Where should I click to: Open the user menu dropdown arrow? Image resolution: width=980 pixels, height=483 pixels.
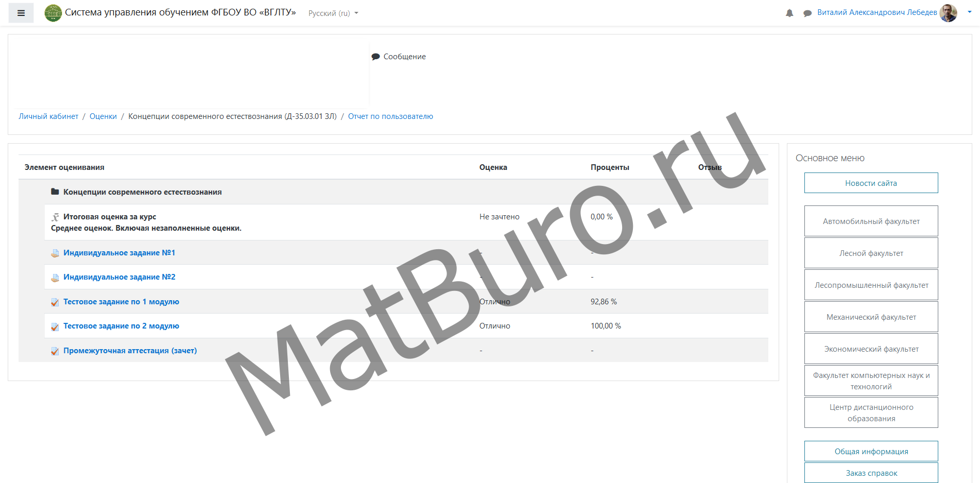[970, 12]
